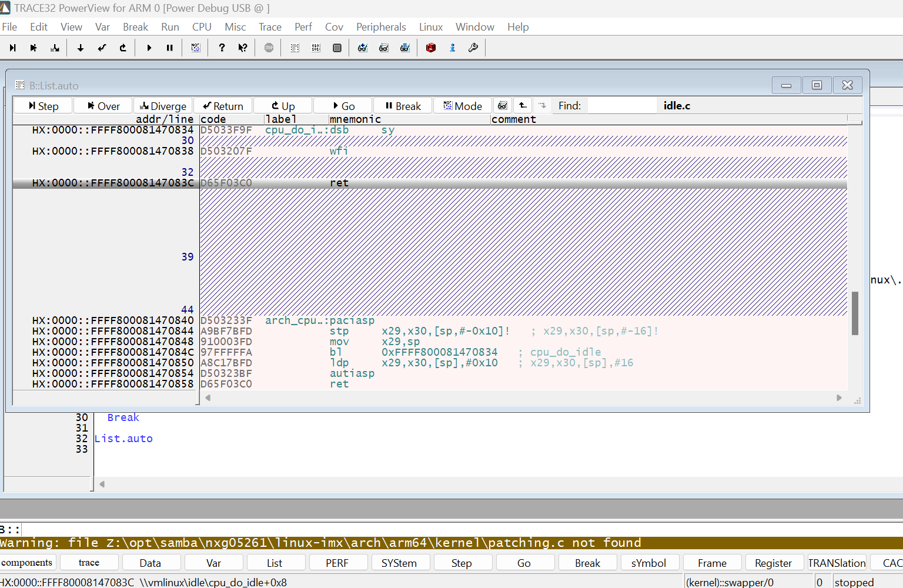Click the Go program execution icon
903x588 pixels.
(x=149, y=48)
